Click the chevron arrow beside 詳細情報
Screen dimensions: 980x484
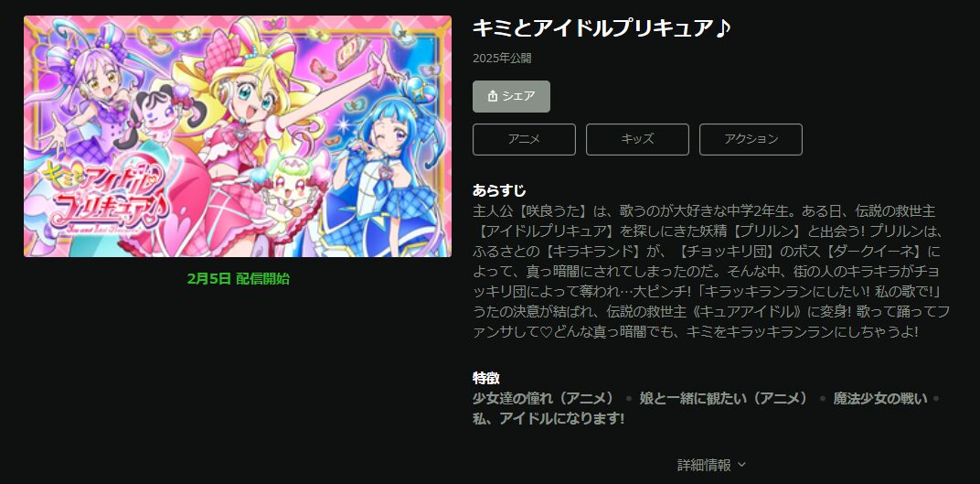pyautogui.click(x=741, y=465)
